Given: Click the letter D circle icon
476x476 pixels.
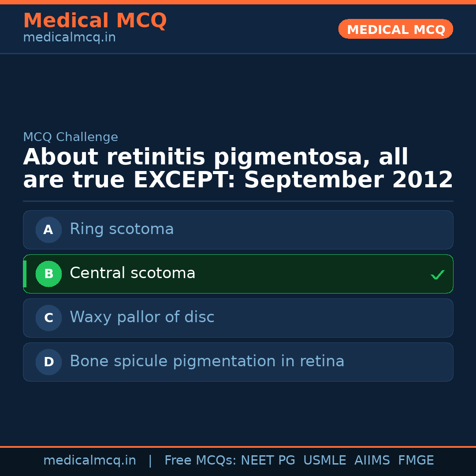Looking at the screenshot, I should click(x=48, y=362).
